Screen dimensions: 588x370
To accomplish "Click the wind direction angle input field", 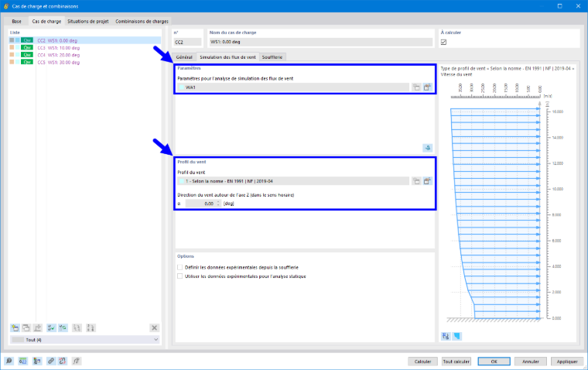I will [x=200, y=204].
